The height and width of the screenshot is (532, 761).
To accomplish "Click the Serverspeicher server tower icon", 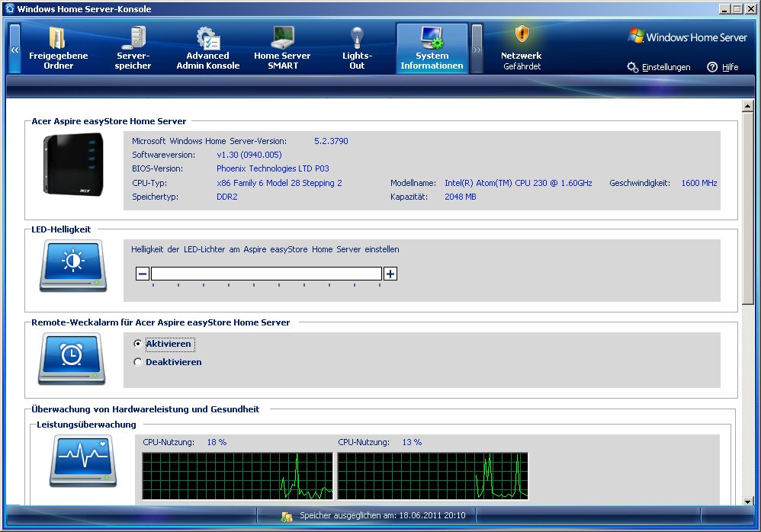I will pos(134,37).
